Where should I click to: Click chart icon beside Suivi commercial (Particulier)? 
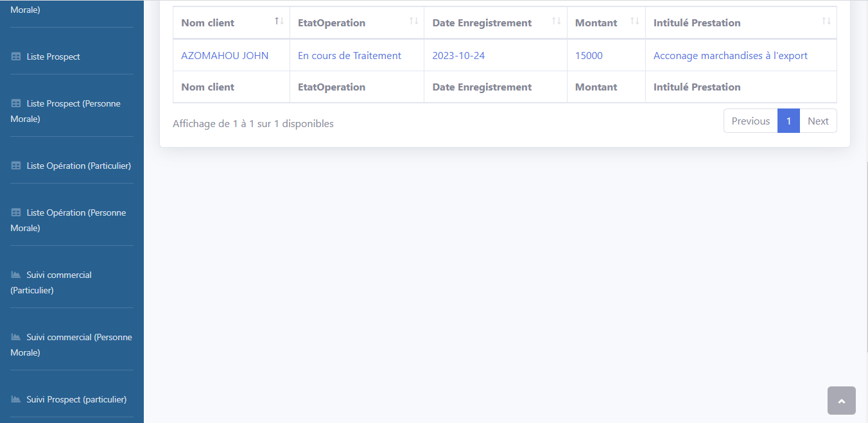(x=16, y=275)
